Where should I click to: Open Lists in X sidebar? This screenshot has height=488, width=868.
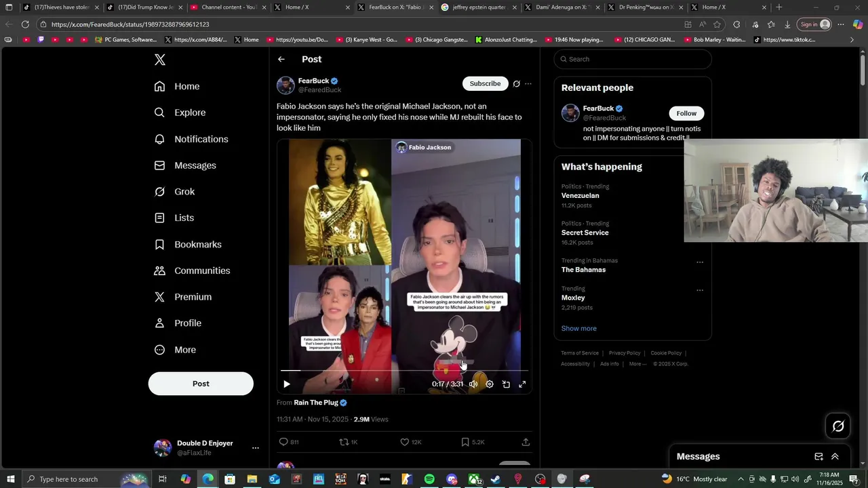(174, 218)
